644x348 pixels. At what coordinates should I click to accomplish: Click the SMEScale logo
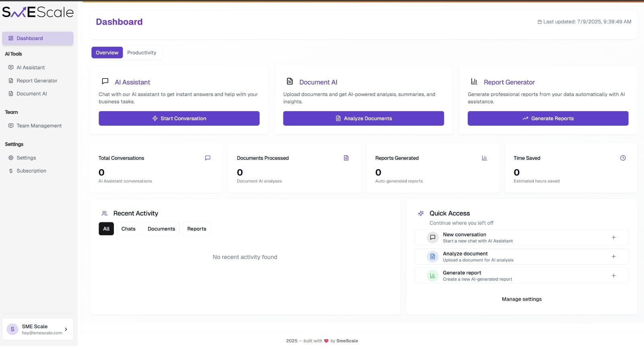point(38,12)
